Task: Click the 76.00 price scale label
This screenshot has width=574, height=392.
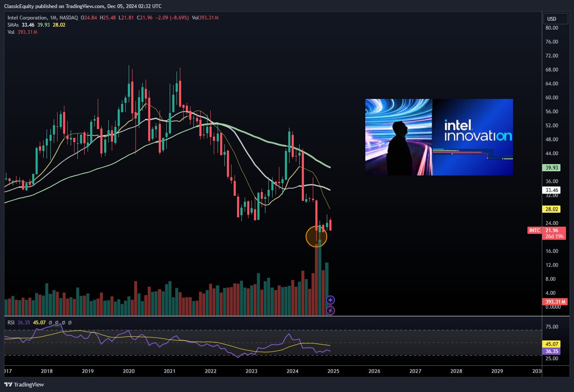Action: [x=552, y=42]
